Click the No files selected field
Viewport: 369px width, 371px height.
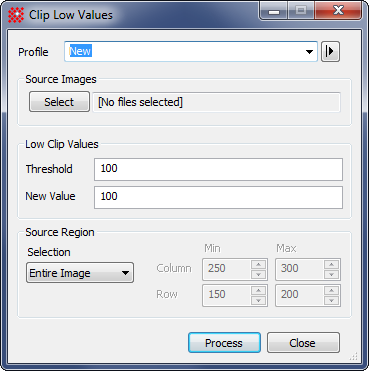[216, 102]
